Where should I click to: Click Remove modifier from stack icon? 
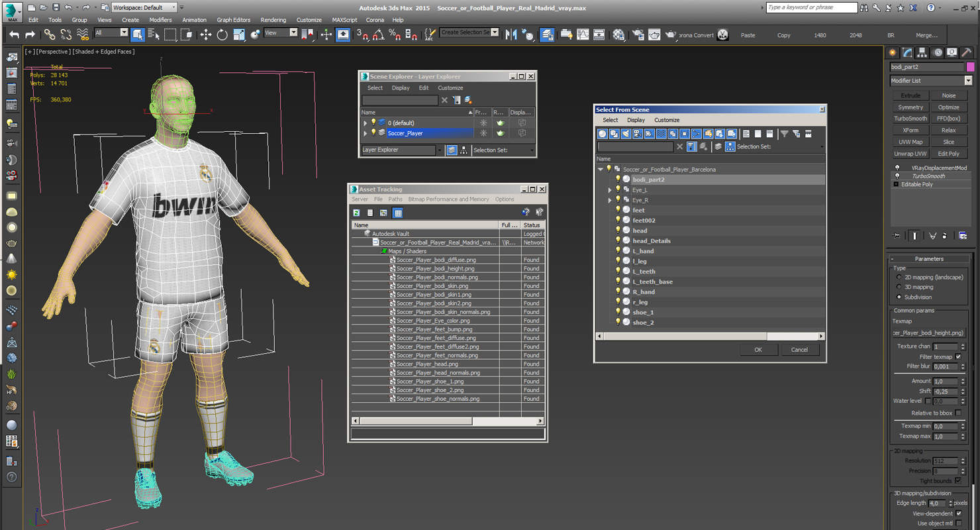click(945, 235)
